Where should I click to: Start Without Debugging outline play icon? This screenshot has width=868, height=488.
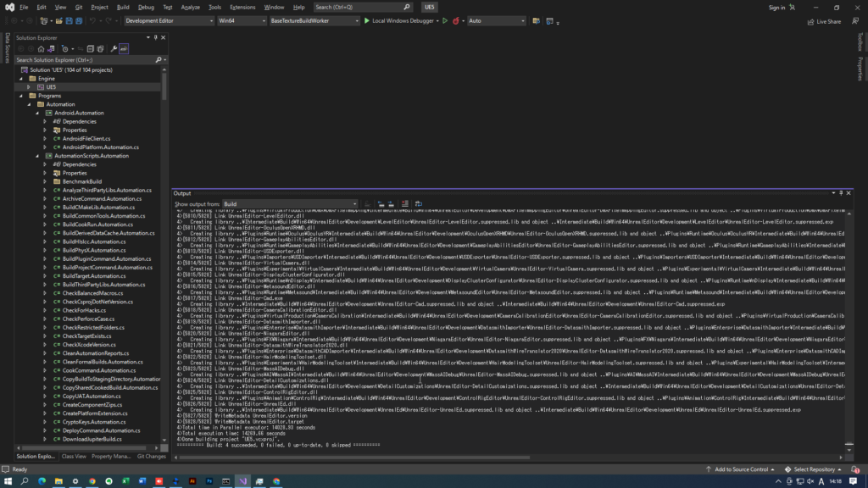click(x=445, y=21)
